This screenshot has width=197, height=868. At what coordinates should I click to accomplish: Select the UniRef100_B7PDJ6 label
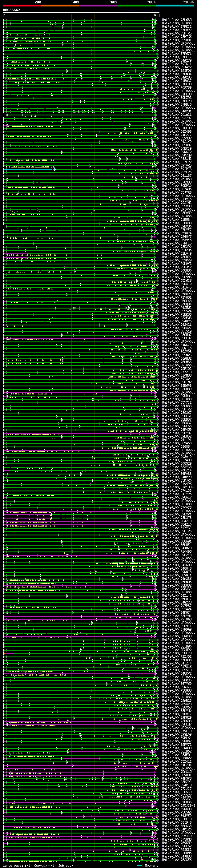(x=176, y=104)
